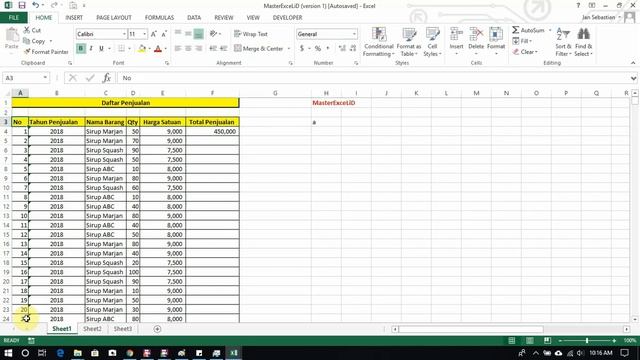Apply yellow fill color swatch
Screen dimensions: 640x360
(142, 49)
